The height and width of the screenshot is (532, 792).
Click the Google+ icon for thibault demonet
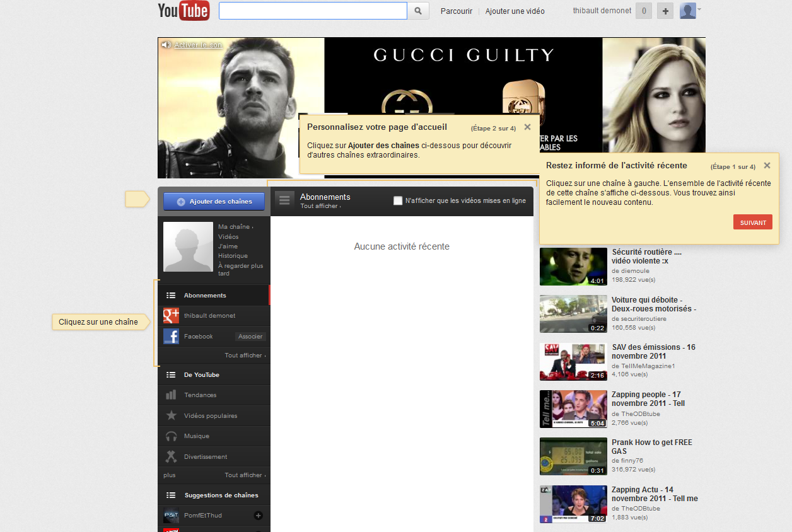pyautogui.click(x=171, y=316)
